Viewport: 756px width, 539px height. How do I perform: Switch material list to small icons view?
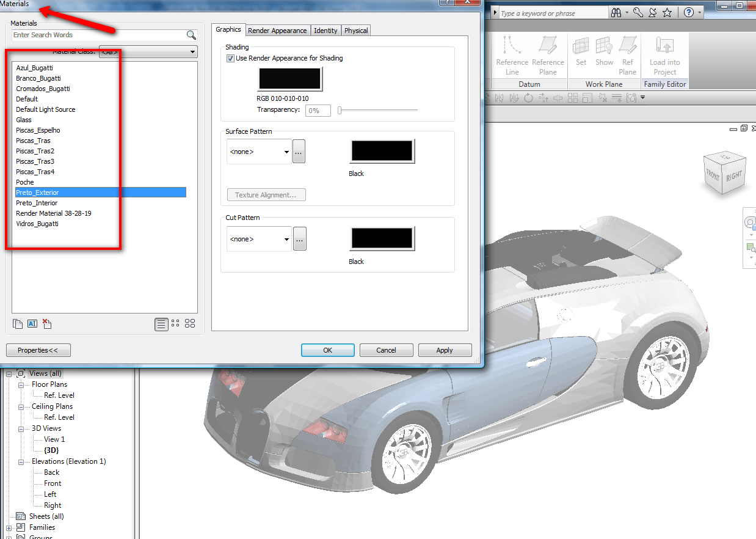tap(176, 324)
